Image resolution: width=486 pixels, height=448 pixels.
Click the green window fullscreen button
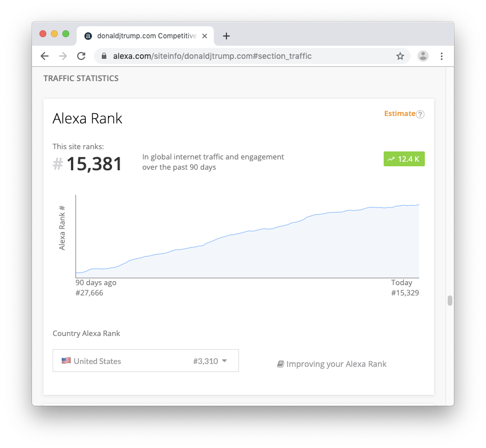(66, 34)
